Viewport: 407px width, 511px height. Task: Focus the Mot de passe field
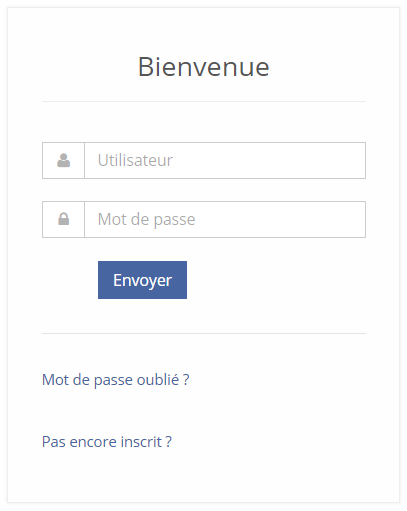pyautogui.click(x=225, y=219)
